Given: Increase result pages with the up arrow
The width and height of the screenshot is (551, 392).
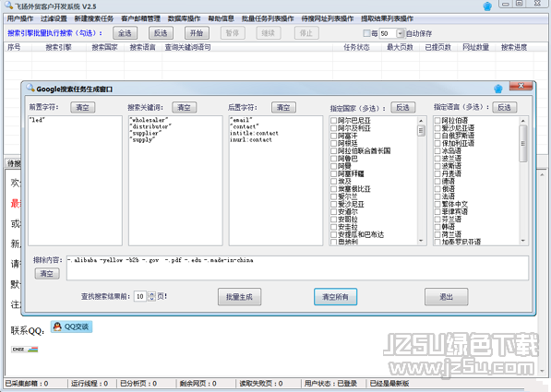Looking at the screenshot, I should point(151,294).
